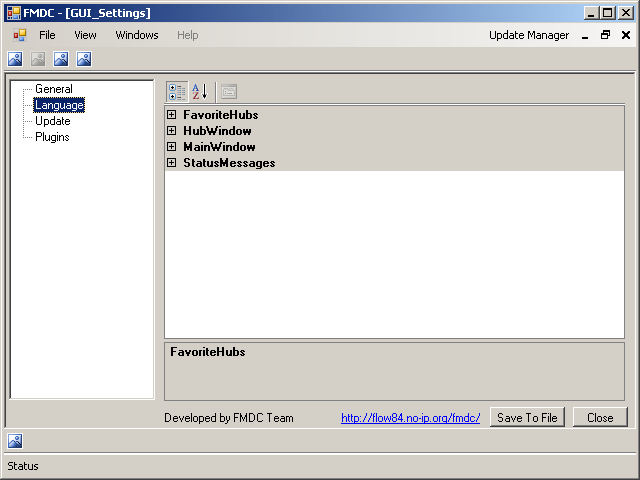This screenshot has width=640, height=480.
Task: Click the third toolbar image icon
Action: tap(61, 59)
